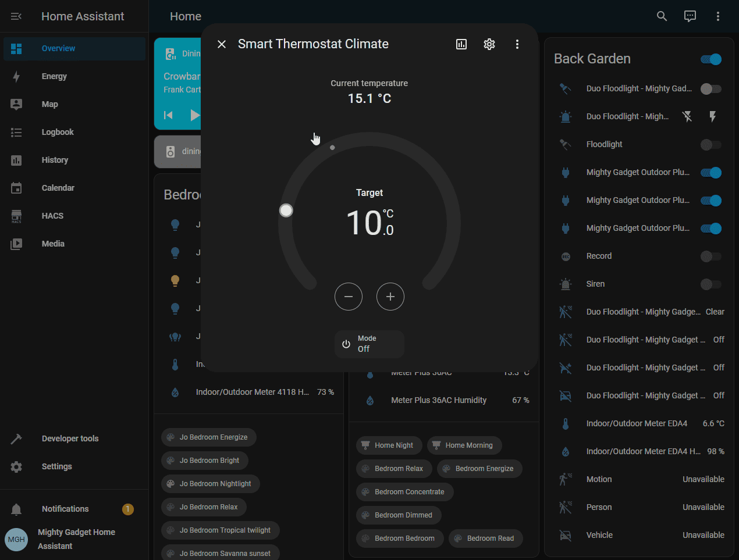Activate Jo Bedroom Nightlight scene
The image size is (739, 560).
pos(210,484)
